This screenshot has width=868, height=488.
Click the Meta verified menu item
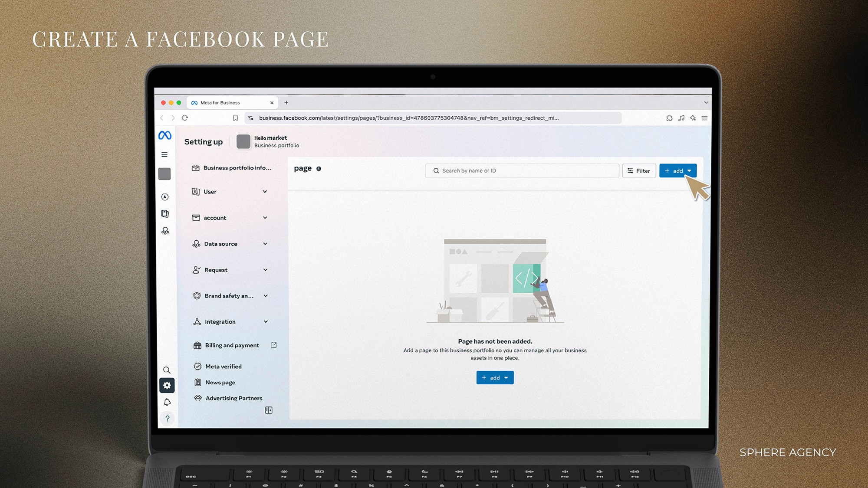[x=223, y=366]
